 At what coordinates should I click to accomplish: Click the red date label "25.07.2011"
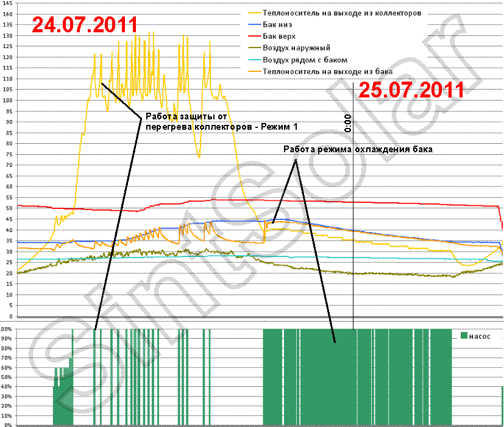pos(411,90)
